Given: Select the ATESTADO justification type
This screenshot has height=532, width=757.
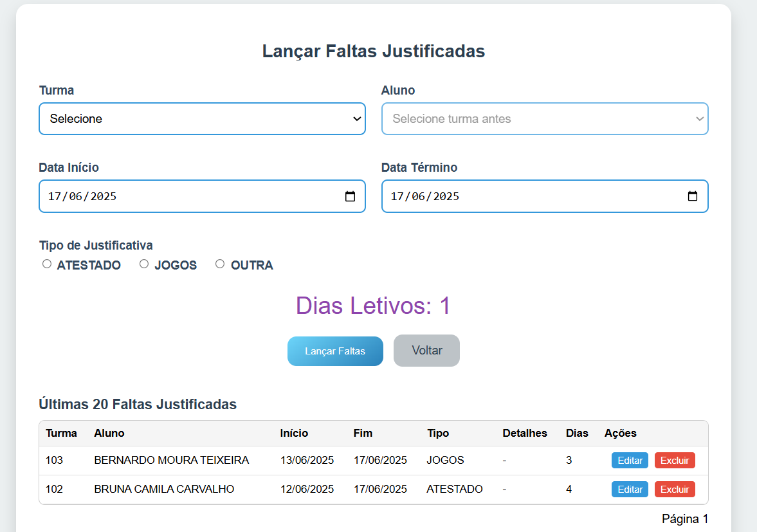Looking at the screenshot, I should 46,264.
